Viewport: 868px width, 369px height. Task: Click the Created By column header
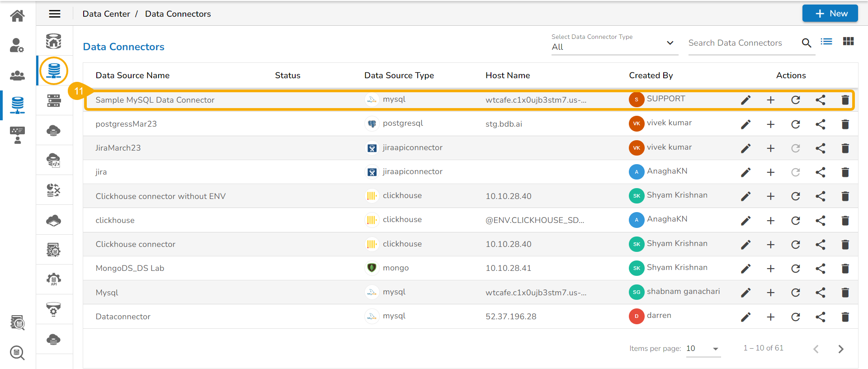(651, 76)
